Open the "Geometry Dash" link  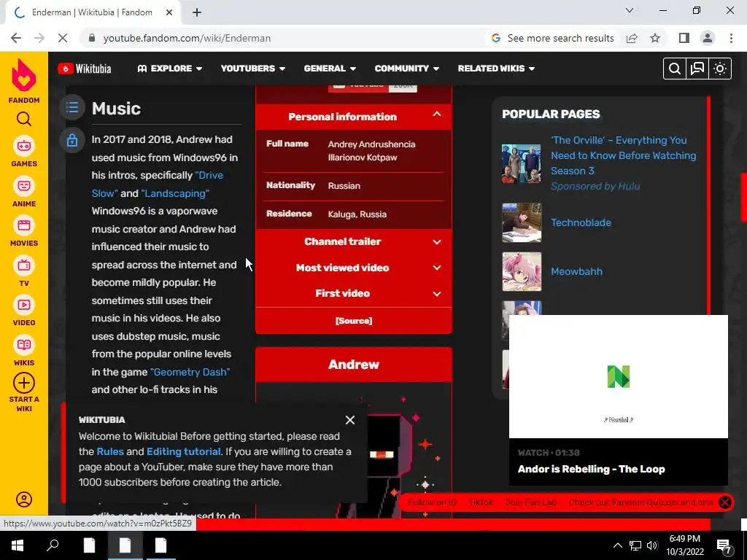(190, 372)
